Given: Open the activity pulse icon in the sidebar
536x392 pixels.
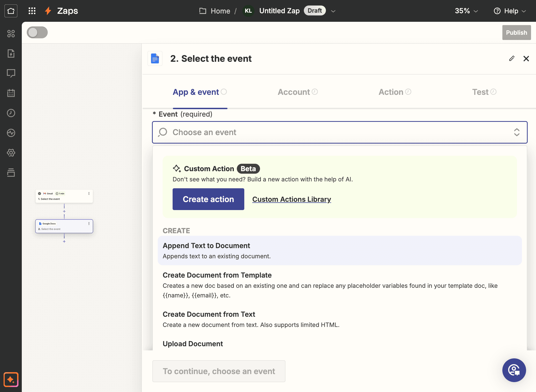Looking at the screenshot, I should pyautogui.click(x=11, y=133).
